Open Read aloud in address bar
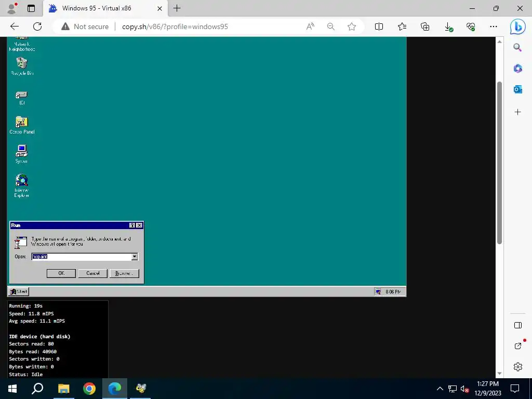The image size is (532, 399). [310, 26]
